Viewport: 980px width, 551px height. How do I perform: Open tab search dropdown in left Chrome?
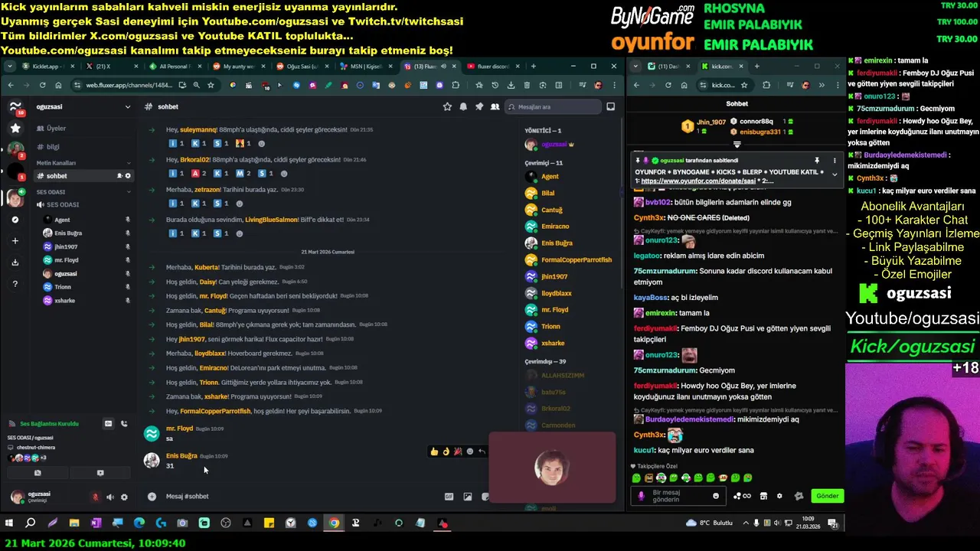coord(9,67)
